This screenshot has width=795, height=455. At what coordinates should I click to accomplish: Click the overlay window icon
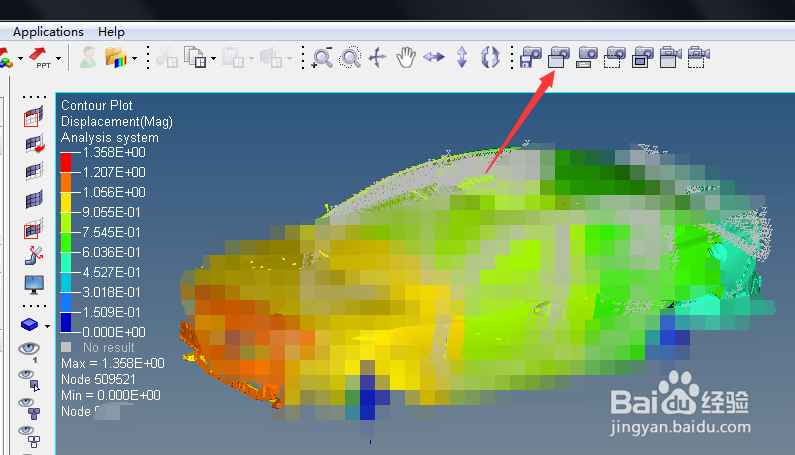tap(271, 57)
